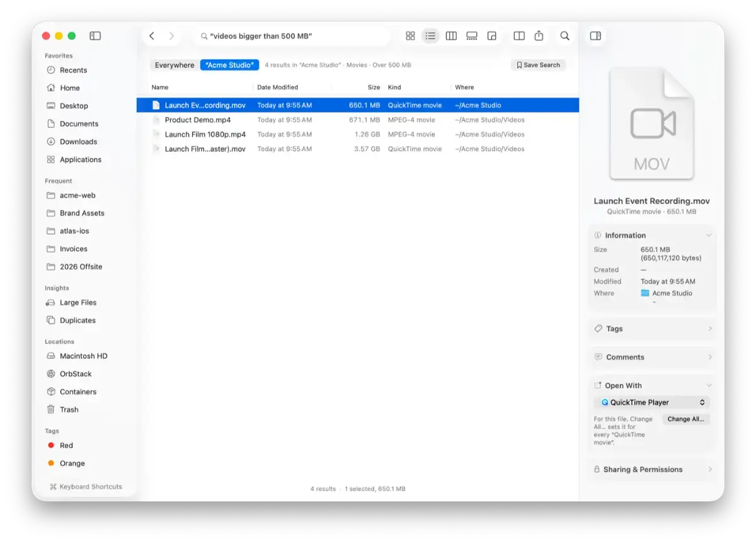Open Downloads in the sidebar
This screenshot has width=756, height=543.
coord(72,142)
